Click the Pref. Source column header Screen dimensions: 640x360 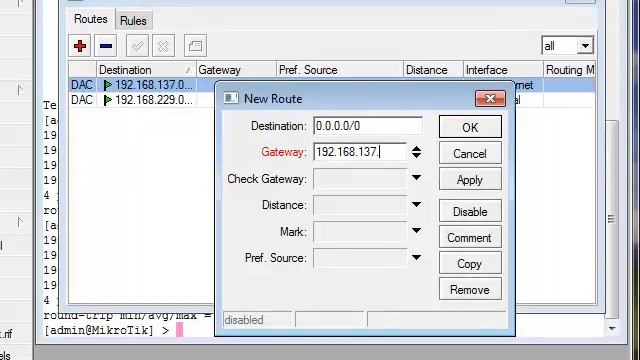[340, 70]
